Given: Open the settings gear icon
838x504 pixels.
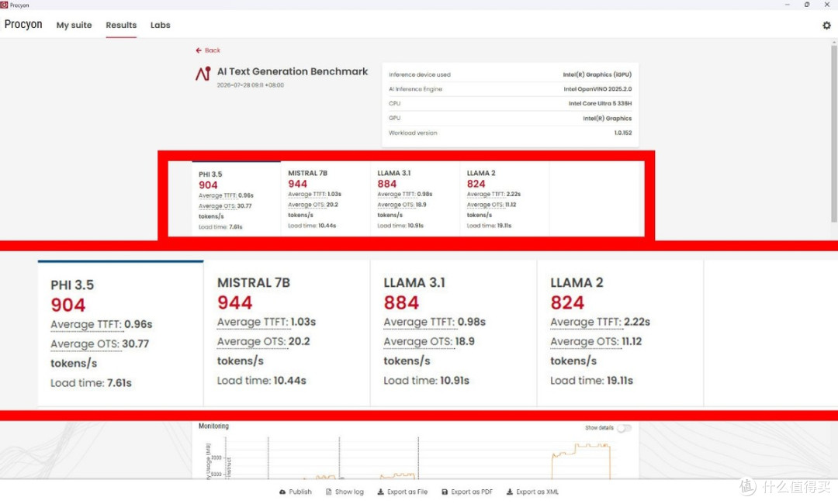Looking at the screenshot, I should coord(826,25).
